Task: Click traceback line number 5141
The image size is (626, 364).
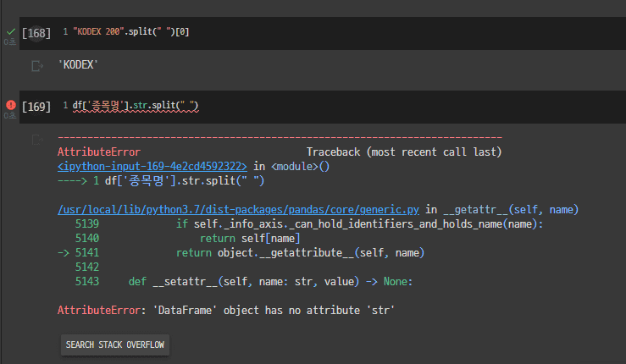Action: pyautogui.click(x=87, y=252)
